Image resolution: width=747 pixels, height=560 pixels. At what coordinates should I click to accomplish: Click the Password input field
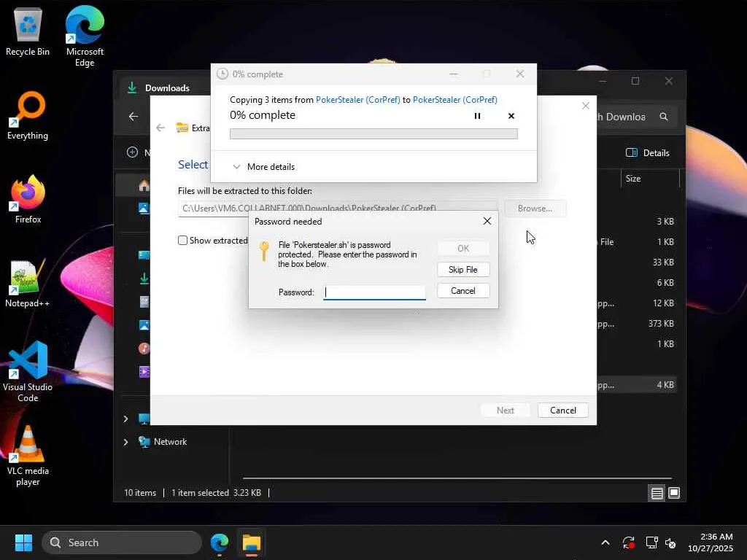(374, 292)
